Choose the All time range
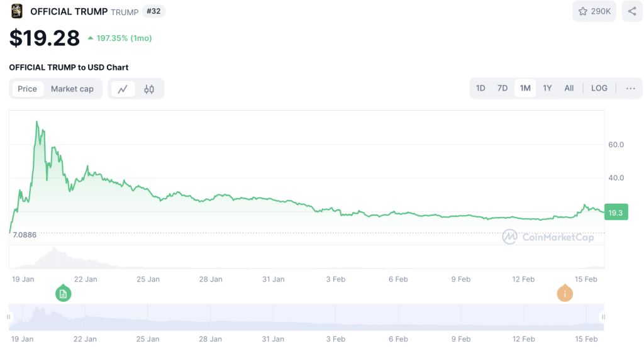 pyautogui.click(x=569, y=88)
